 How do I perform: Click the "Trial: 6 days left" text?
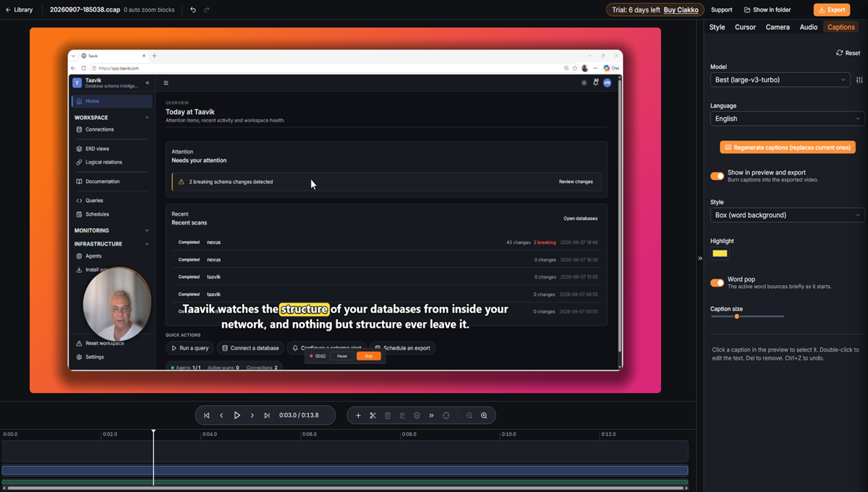(634, 9)
